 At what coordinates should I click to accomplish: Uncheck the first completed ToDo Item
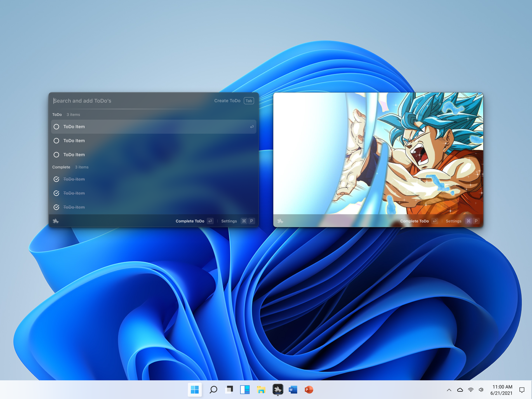(57, 179)
